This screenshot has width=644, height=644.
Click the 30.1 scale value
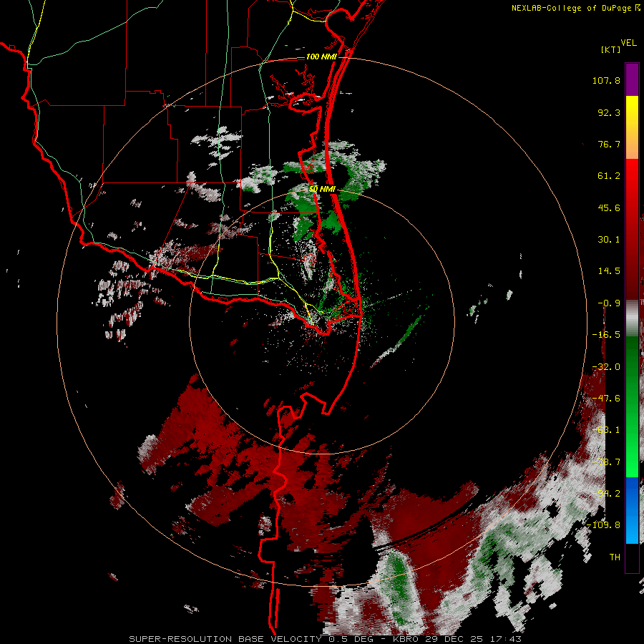pyautogui.click(x=609, y=240)
